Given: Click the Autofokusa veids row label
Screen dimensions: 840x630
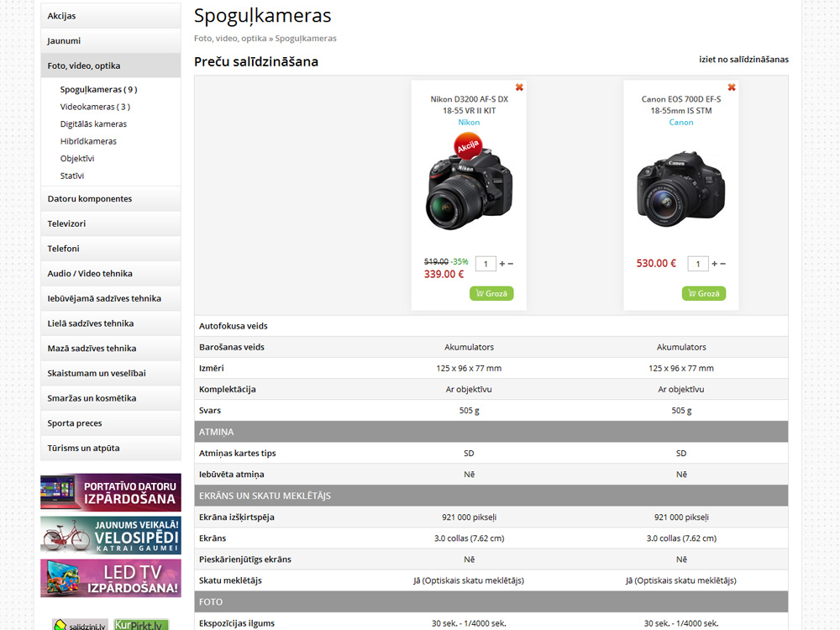Looking at the screenshot, I should pos(233,326).
